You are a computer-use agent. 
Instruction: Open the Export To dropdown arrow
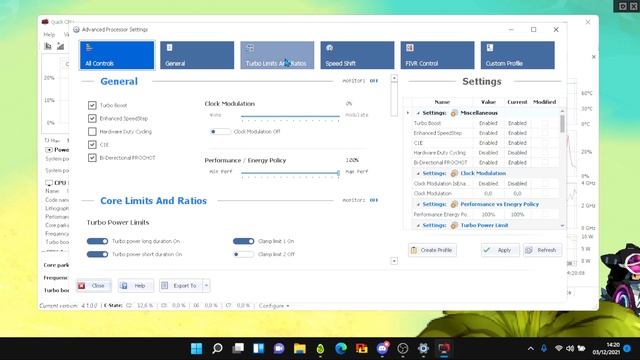coord(206,286)
